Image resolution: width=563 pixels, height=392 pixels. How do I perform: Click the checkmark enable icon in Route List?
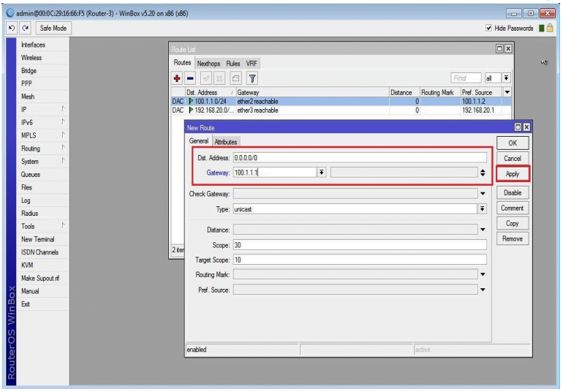206,78
